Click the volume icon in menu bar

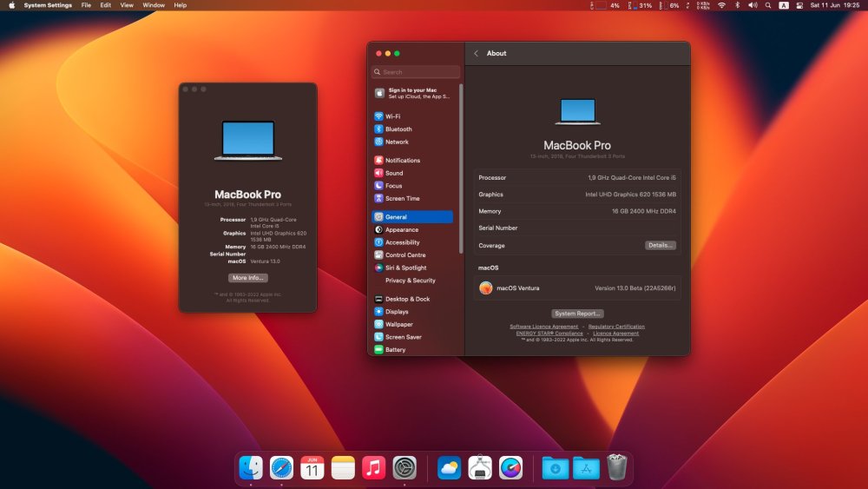(x=753, y=5)
